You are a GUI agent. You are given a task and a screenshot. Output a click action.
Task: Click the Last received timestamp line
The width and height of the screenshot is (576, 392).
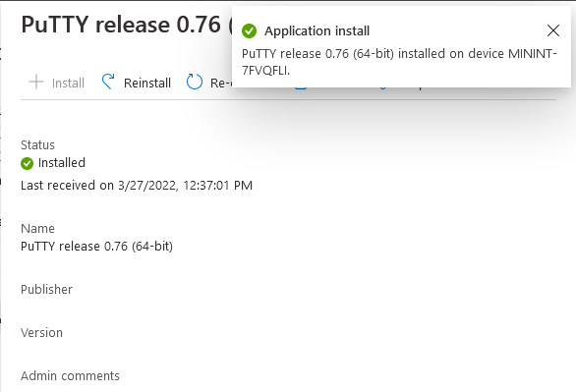(x=137, y=186)
